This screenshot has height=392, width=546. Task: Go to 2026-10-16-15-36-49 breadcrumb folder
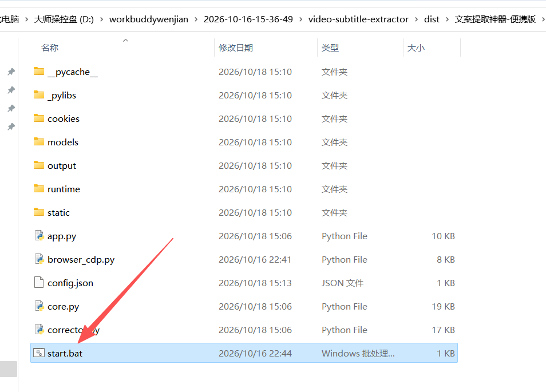tap(248, 19)
